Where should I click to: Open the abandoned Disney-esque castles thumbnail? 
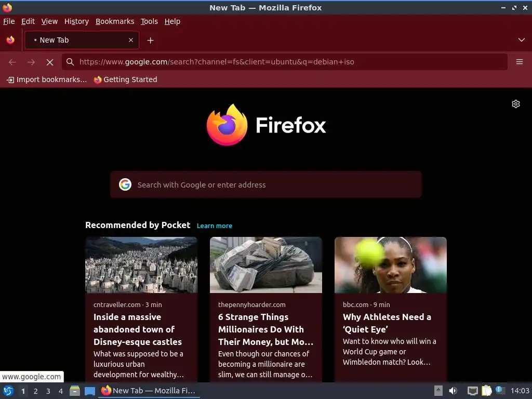tap(141, 264)
